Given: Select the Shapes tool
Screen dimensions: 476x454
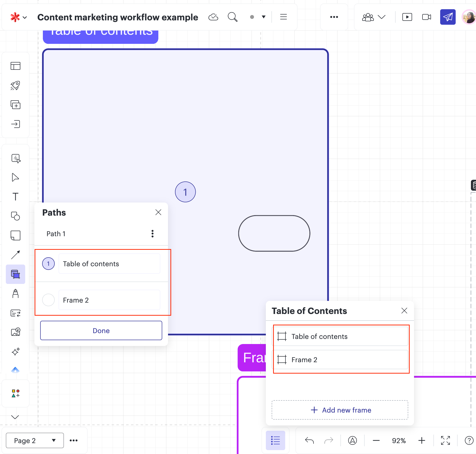Looking at the screenshot, I should pos(15,216).
